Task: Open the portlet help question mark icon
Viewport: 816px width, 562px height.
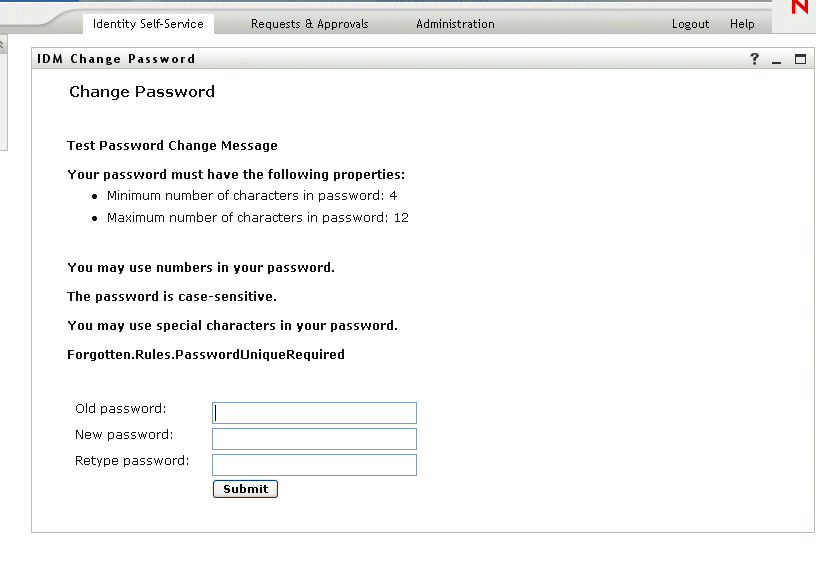Action: click(755, 59)
